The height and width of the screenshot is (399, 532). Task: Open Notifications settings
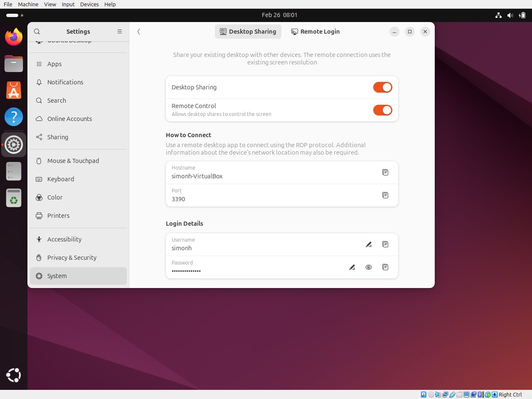[x=78, y=82]
